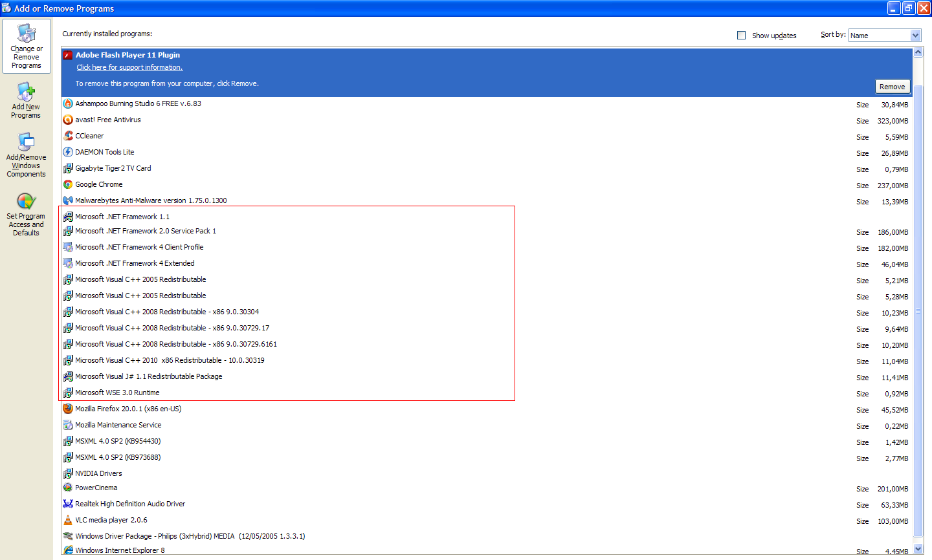Click the PowerCinema icon
The height and width of the screenshot is (560, 932).
click(x=68, y=488)
